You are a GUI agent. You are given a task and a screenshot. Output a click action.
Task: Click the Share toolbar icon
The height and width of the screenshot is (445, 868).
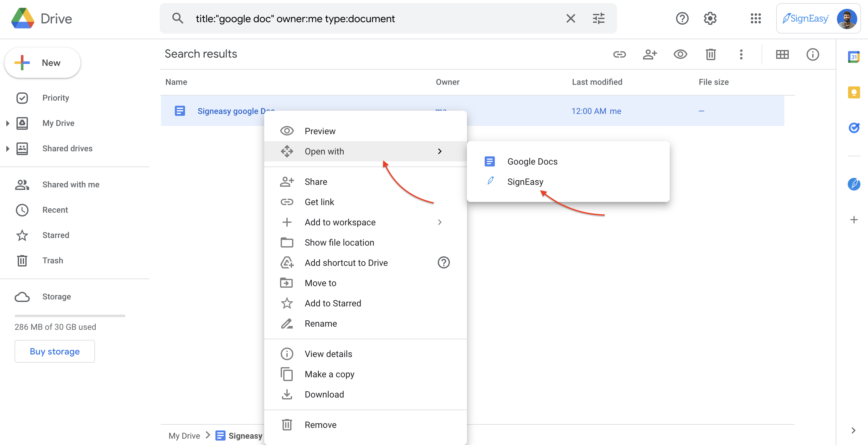pyautogui.click(x=650, y=54)
